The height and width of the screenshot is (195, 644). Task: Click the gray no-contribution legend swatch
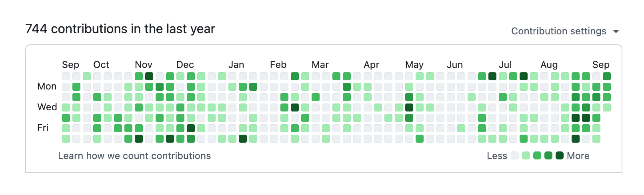point(515,155)
